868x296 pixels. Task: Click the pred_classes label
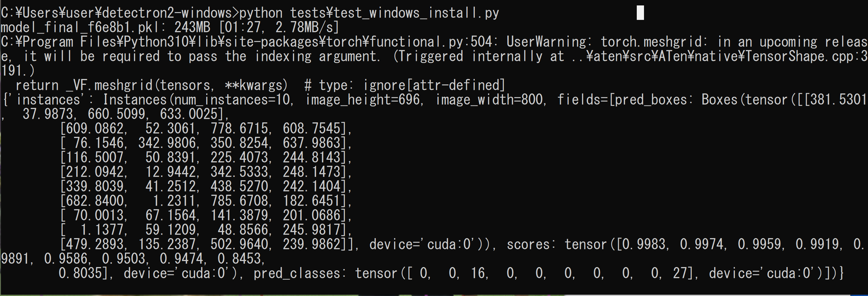[x=297, y=273]
